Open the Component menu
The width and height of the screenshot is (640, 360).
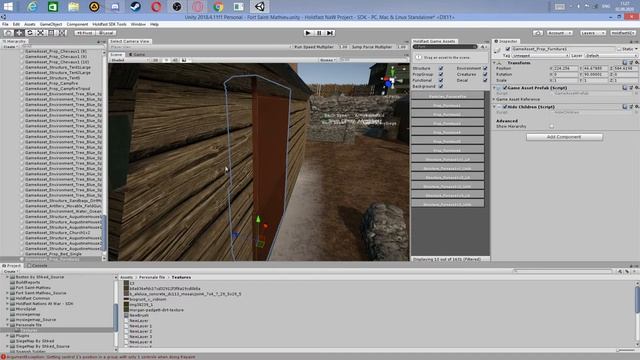[x=77, y=24]
